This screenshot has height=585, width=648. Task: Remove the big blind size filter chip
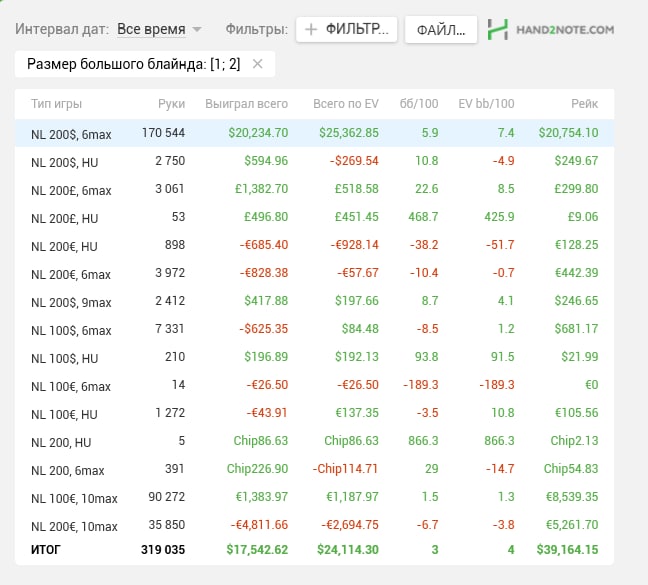coord(258,64)
